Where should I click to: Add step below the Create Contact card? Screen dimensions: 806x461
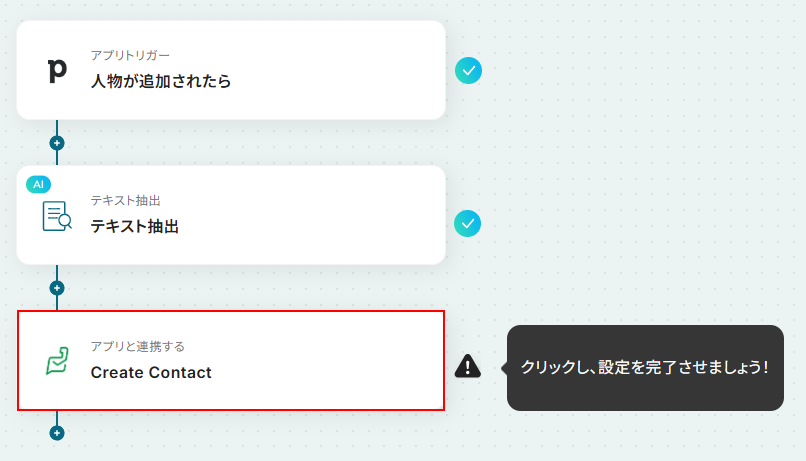point(57,433)
